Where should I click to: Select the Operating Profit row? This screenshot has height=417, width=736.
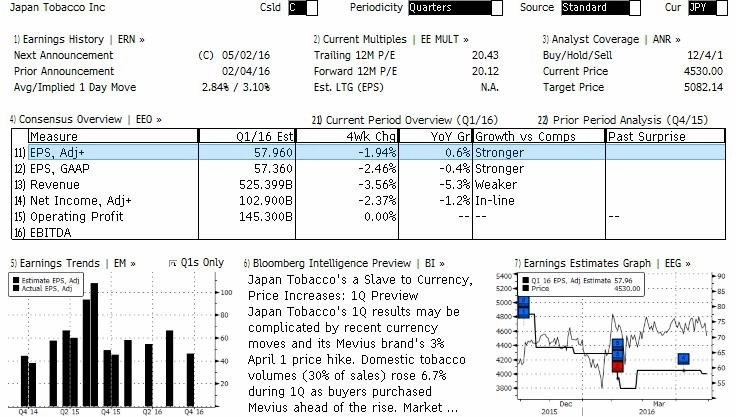368,216
